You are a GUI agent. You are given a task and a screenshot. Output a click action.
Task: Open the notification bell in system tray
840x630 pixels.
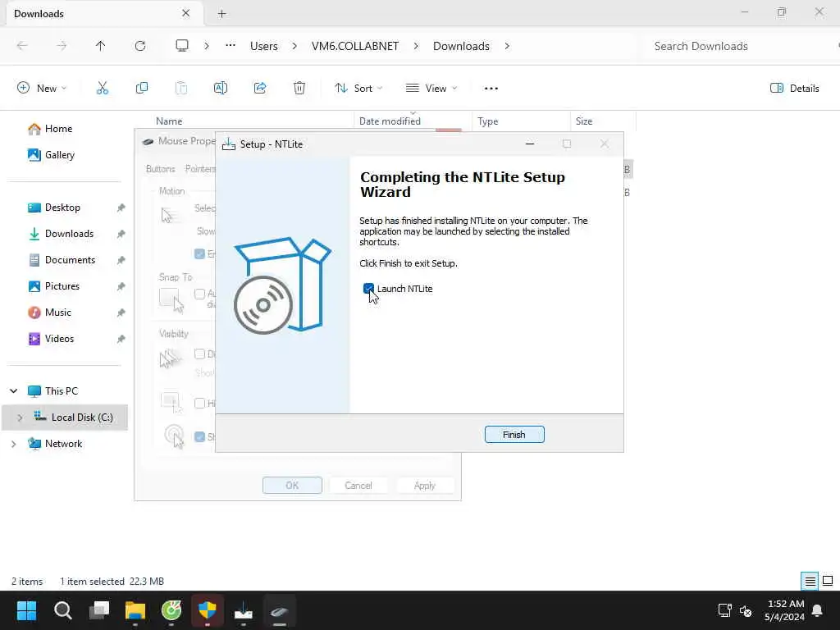818,610
